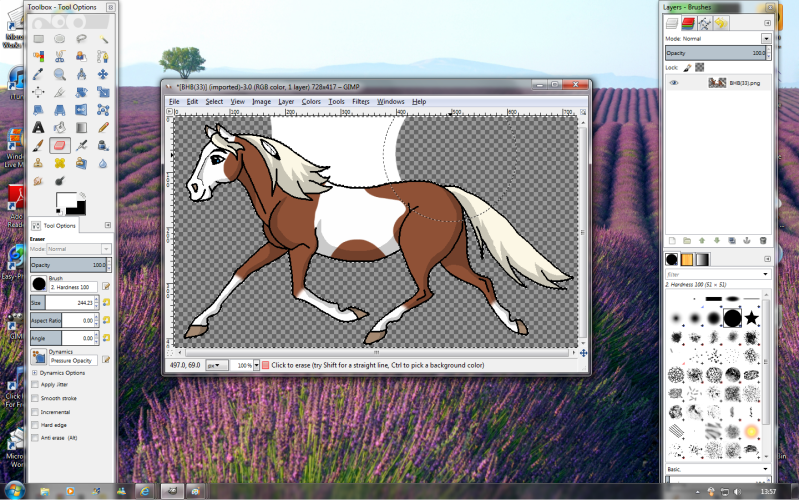This screenshot has width=799, height=504.
Task: Expand the Dynamics Options section
Action: 35,373
